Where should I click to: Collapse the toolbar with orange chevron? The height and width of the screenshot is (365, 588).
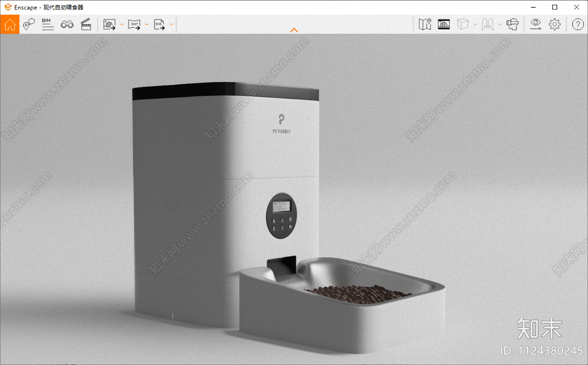pyautogui.click(x=294, y=30)
